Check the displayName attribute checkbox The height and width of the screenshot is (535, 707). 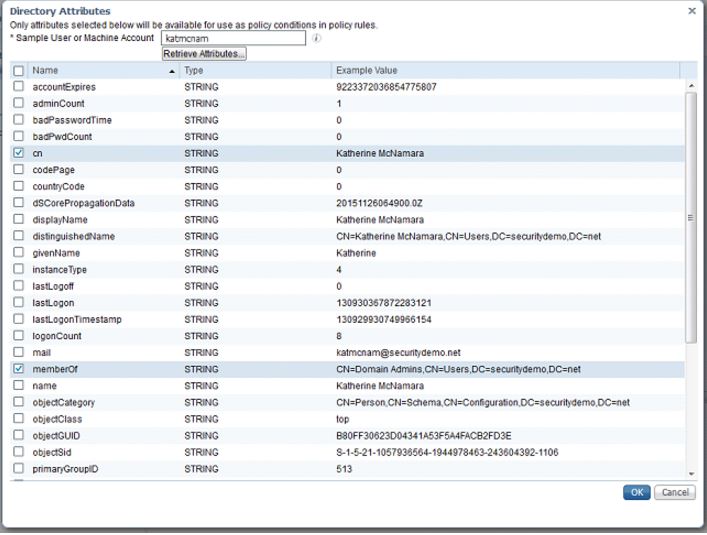18,219
